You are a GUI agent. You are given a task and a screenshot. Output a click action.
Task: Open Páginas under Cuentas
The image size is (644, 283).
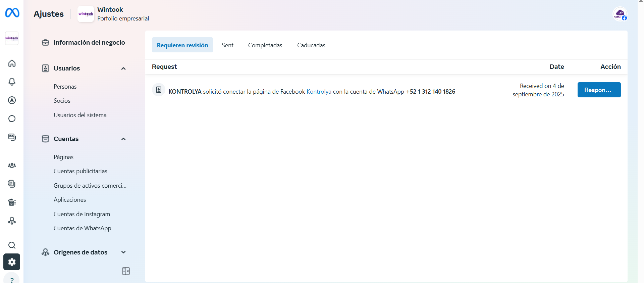coord(63,157)
